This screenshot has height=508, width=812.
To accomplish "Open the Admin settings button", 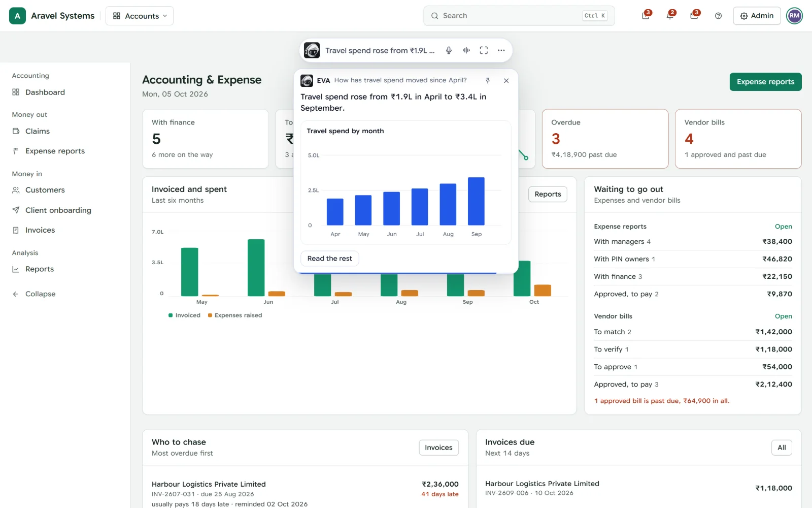I will (757, 16).
